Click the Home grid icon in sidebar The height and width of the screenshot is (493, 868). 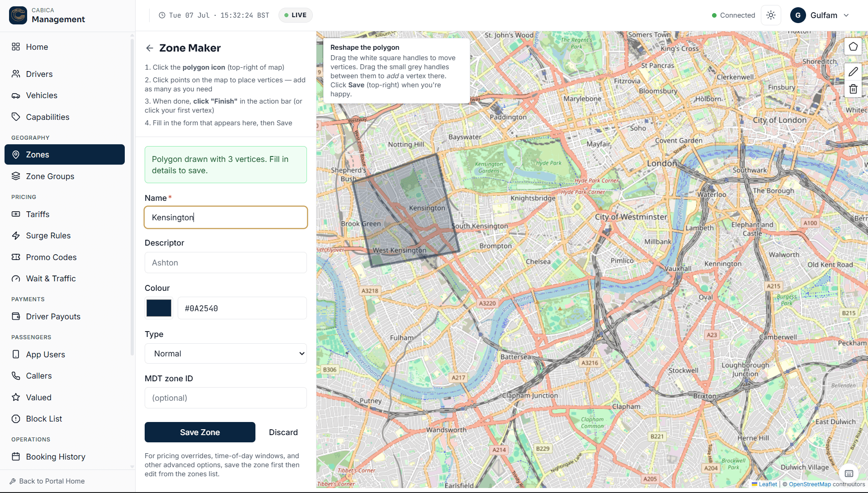click(x=16, y=47)
